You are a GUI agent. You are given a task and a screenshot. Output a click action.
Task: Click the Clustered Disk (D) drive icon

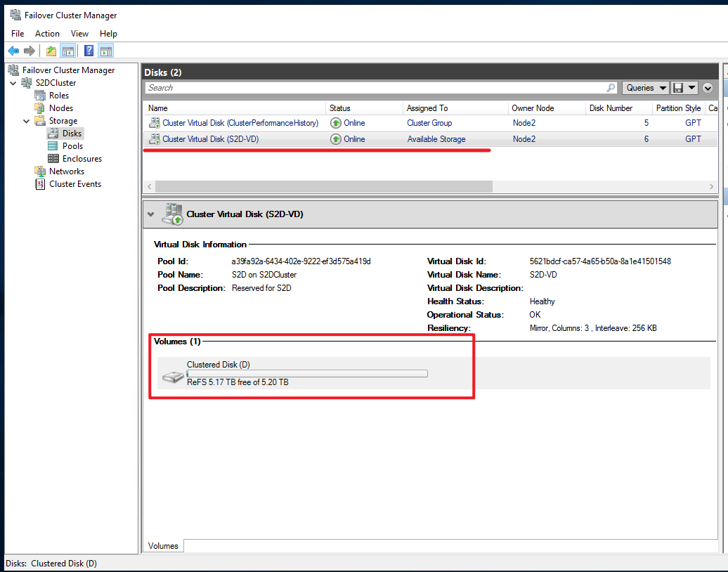click(x=173, y=377)
